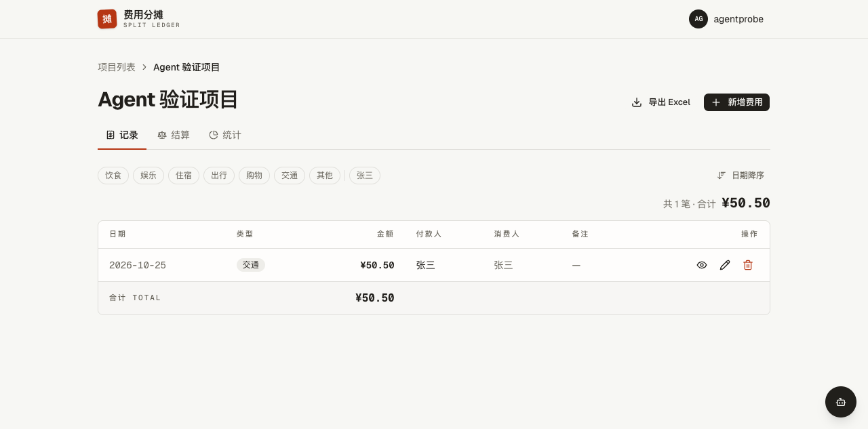Click the footer total ¥50.50
Screen dimensions: 868x429
point(375,298)
